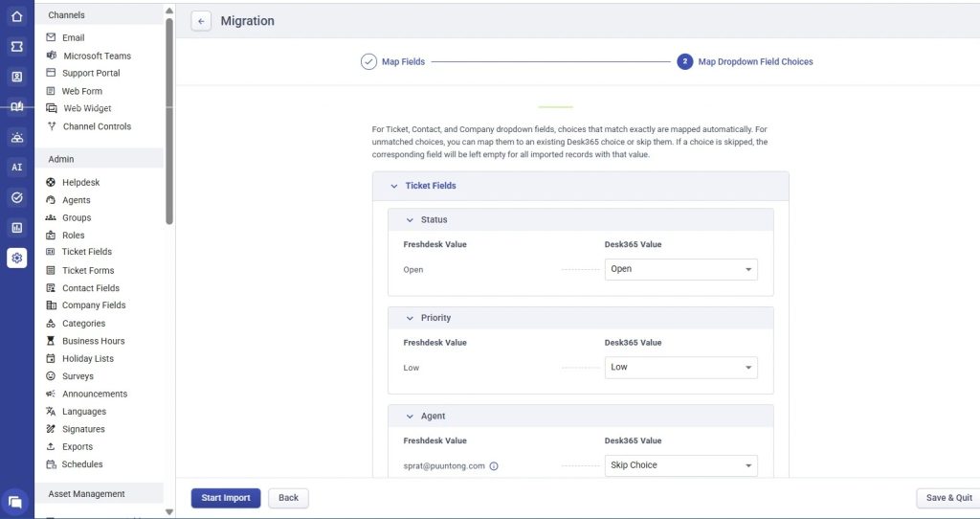Collapse the Ticket Fields section
This screenshot has width=980, height=519.
coord(393,186)
